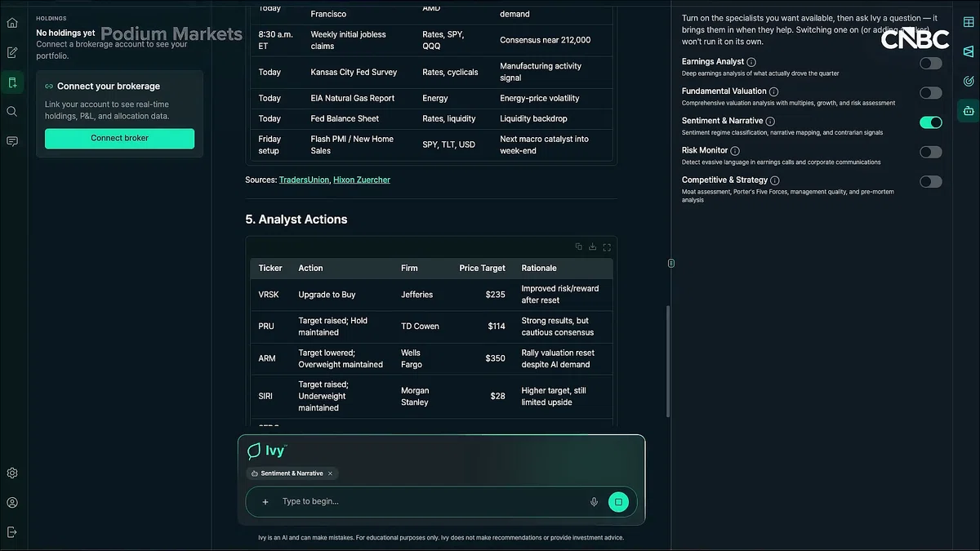Click the Upgrade to Buy action cell
Screen dimensions: 980x551
pos(327,295)
